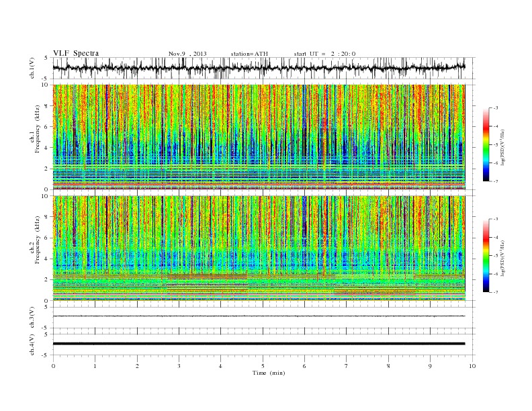The image size is (532, 411).
Task: Click the '3' tick label on Time axis
Action: pos(179,366)
